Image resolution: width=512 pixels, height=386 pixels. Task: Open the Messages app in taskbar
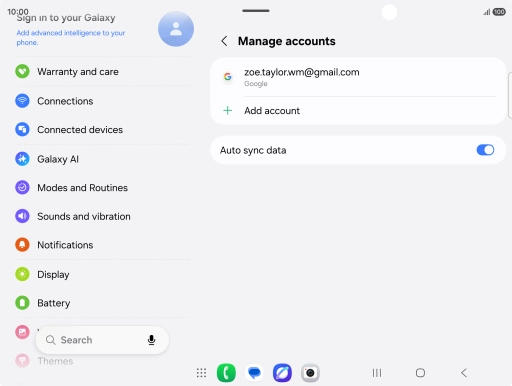(254, 373)
